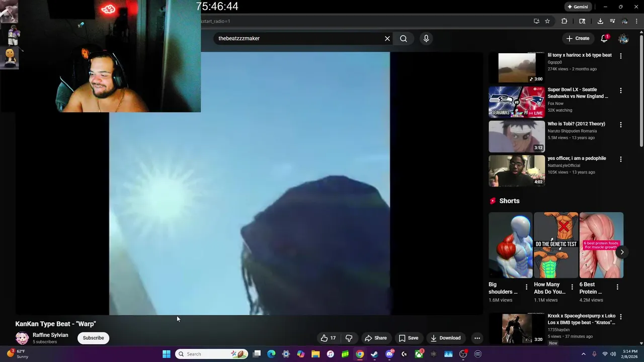Open options for Super Bowl LX video
Image resolution: width=644 pixels, height=362 pixels.
(621, 90)
